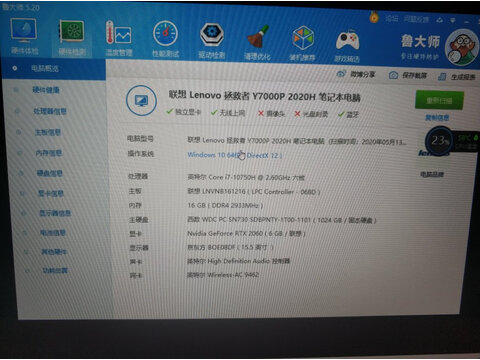Click the green 重新扫描 rescan button
This screenshot has width=480, height=360.
[439, 100]
